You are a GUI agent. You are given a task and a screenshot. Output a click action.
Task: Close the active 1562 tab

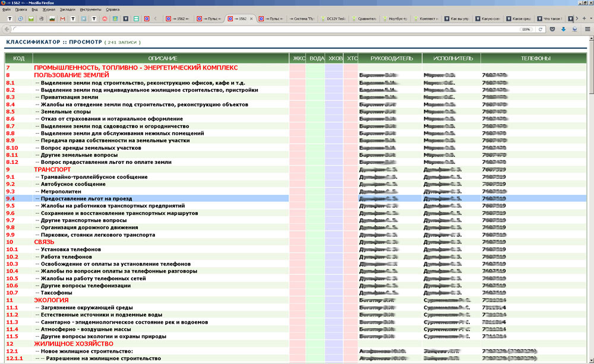tap(251, 19)
